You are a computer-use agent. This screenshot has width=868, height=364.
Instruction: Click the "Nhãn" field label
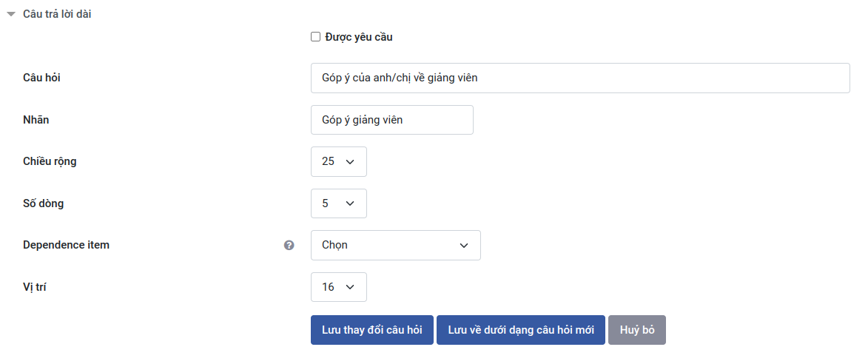pos(36,119)
